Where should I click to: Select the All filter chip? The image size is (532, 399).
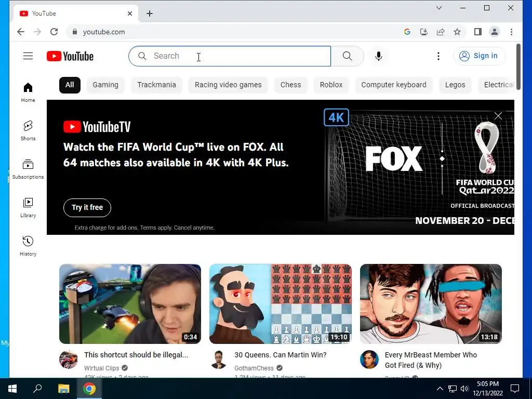70,85
